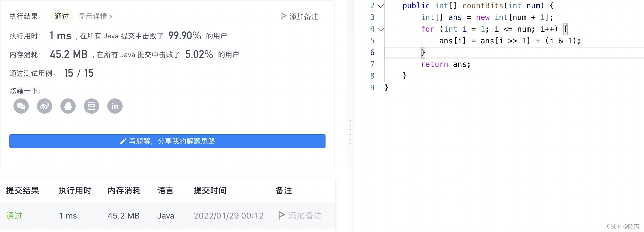Share result via LinkedIn icon

pos(115,106)
